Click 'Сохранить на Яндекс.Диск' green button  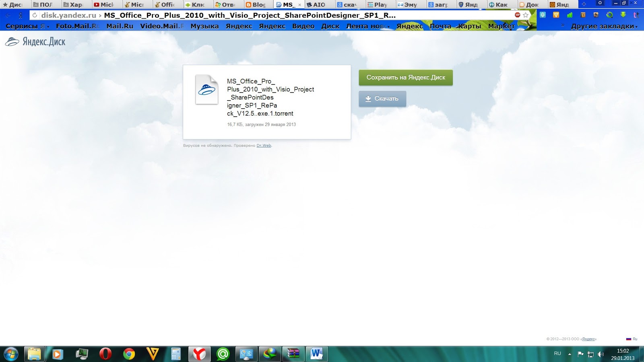click(406, 78)
